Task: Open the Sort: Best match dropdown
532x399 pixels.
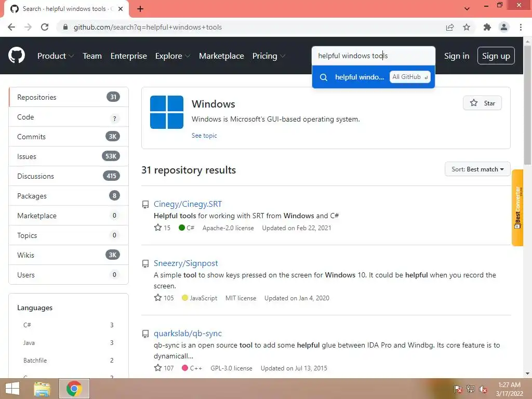Action: pos(477,169)
